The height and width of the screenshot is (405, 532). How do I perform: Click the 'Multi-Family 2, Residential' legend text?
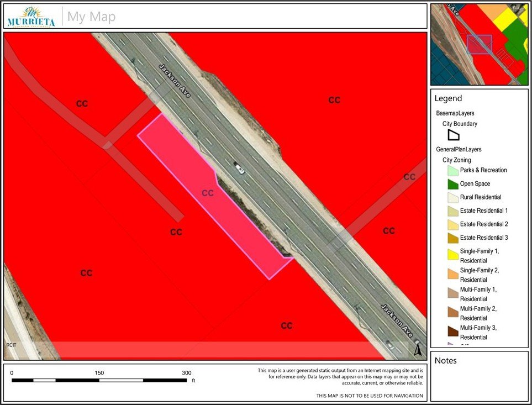coord(478,313)
